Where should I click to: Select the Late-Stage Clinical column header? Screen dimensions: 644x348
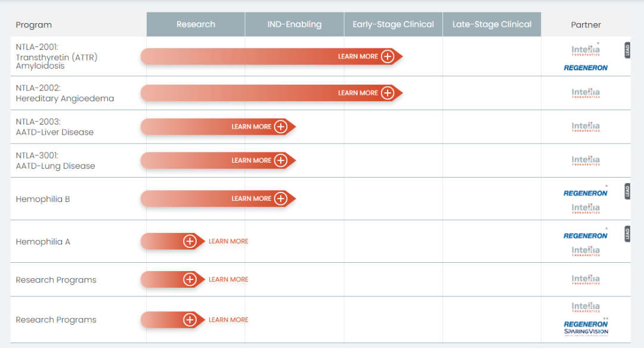tap(491, 24)
